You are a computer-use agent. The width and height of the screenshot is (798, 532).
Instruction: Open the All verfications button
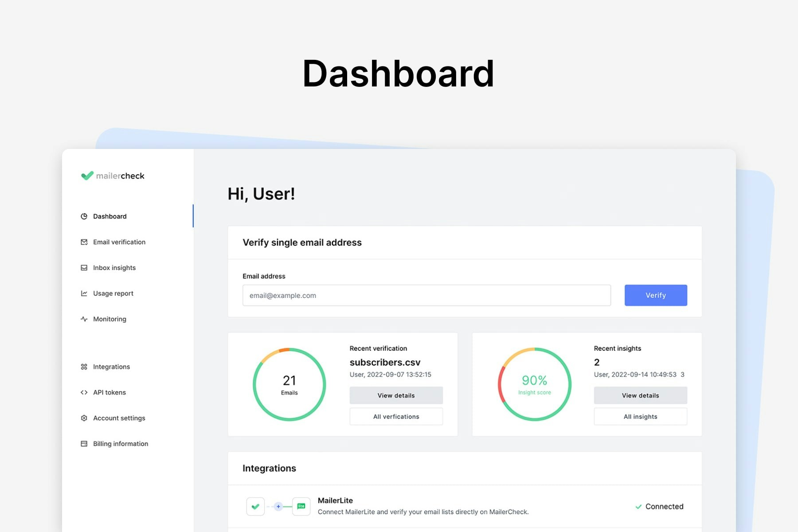(396, 417)
